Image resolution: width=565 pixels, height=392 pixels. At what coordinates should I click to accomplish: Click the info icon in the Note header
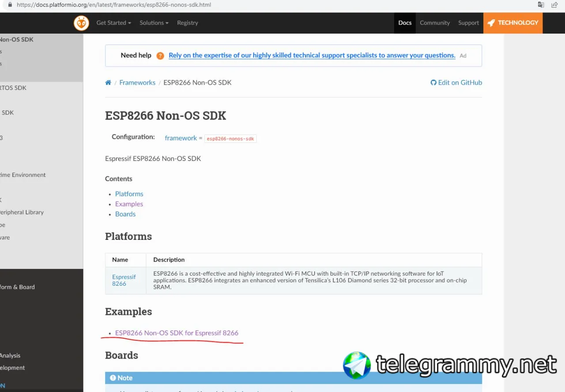point(113,378)
